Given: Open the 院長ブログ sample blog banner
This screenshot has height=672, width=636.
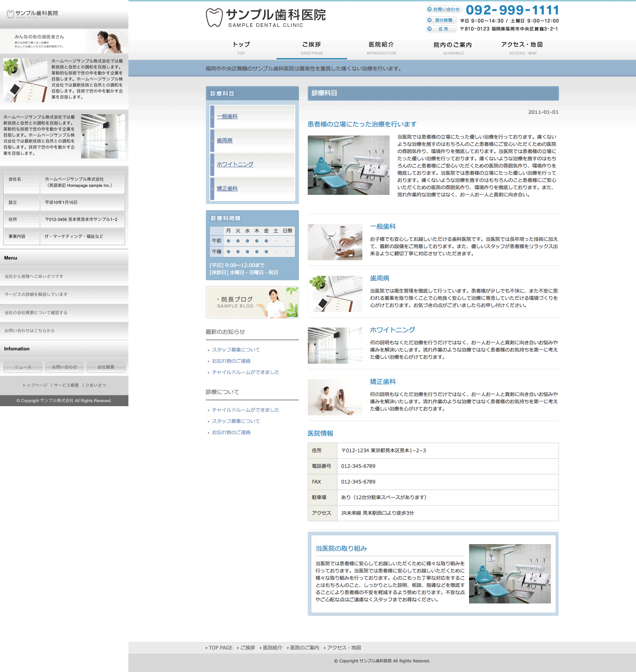Looking at the screenshot, I should pos(252,302).
